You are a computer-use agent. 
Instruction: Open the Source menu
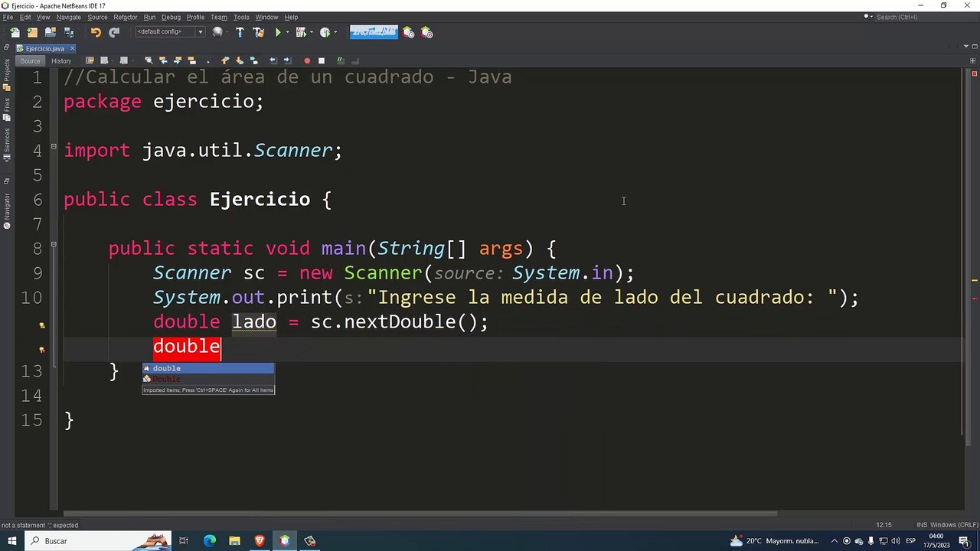97,17
